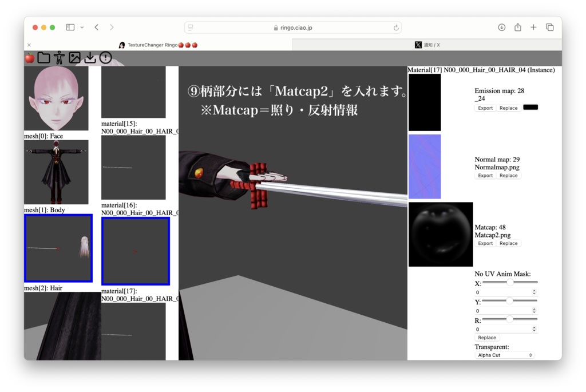Click the image texture icon in the toolbar
The height and width of the screenshot is (392, 586).
pyautogui.click(x=74, y=57)
